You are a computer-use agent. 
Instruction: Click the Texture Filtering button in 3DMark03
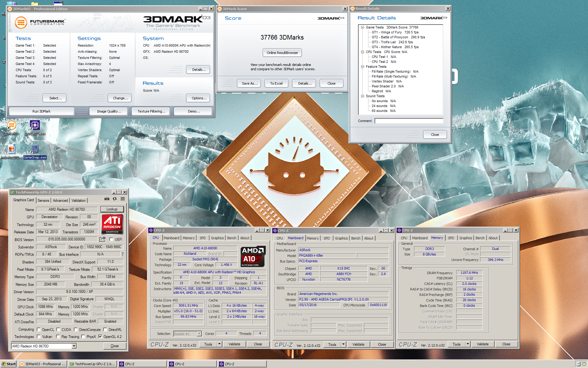(151, 111)
